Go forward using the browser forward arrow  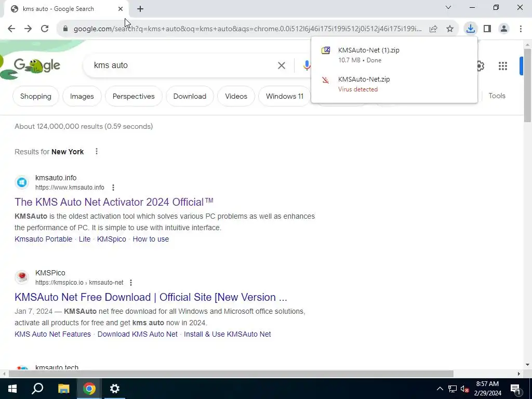pos(28,29)
